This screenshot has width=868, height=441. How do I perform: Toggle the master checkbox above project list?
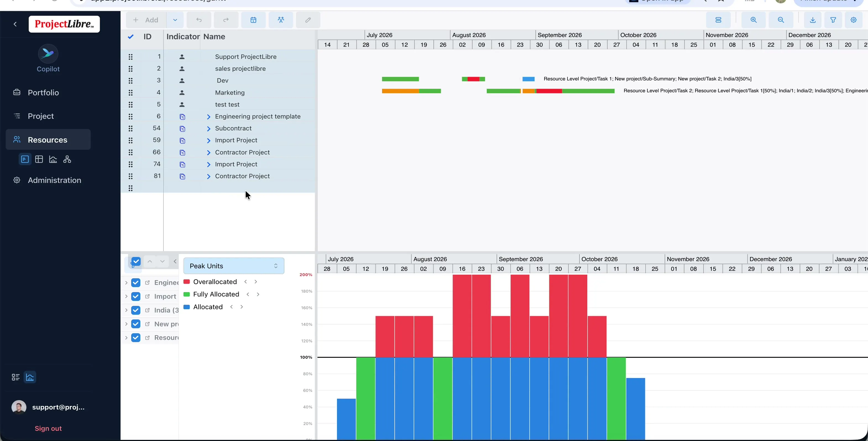point(136,262)
